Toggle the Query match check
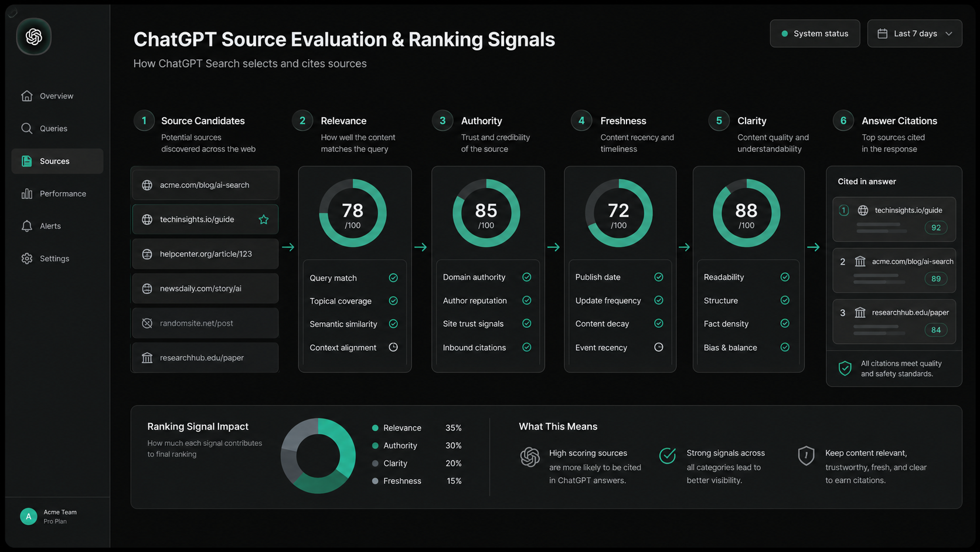 [393, 278]
